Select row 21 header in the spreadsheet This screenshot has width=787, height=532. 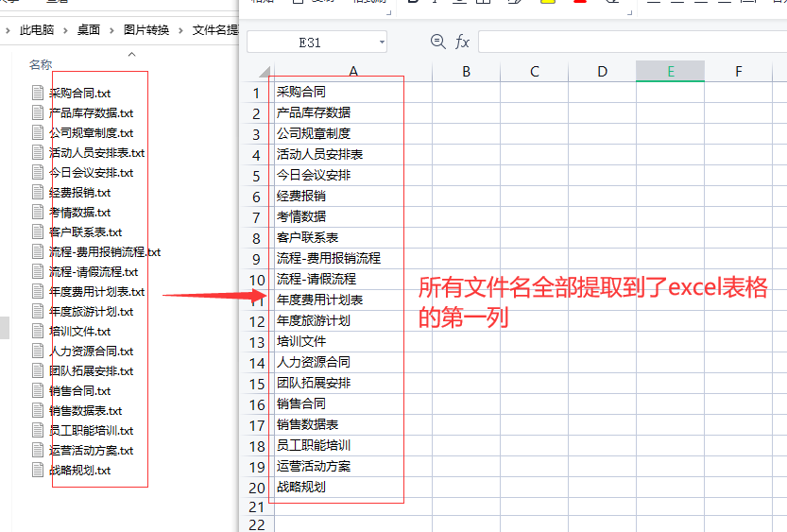[x=256, y=507]
